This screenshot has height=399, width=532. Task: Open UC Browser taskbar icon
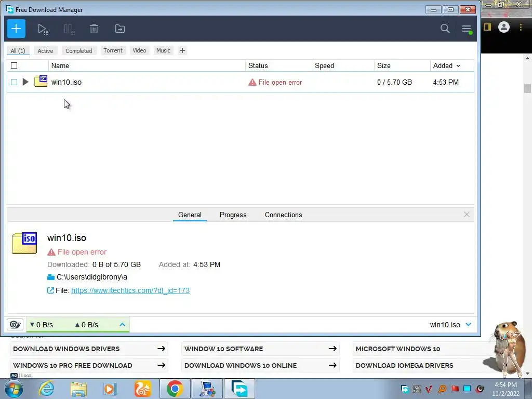click(142, 389)
